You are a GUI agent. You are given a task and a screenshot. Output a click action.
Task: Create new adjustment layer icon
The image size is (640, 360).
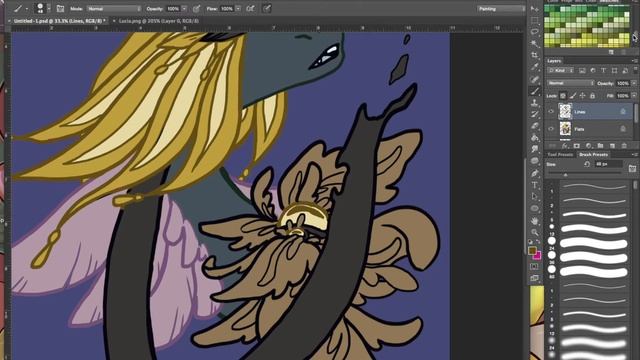[588, 146]
